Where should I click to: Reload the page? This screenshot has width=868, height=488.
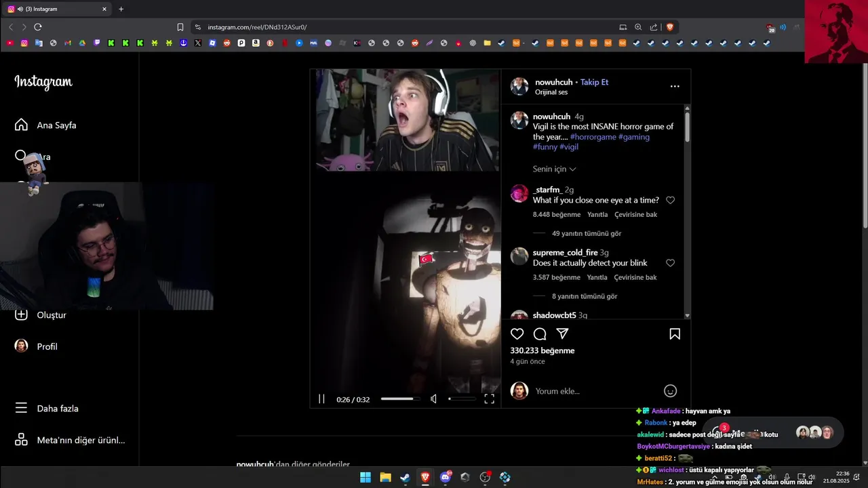point(38,27)
